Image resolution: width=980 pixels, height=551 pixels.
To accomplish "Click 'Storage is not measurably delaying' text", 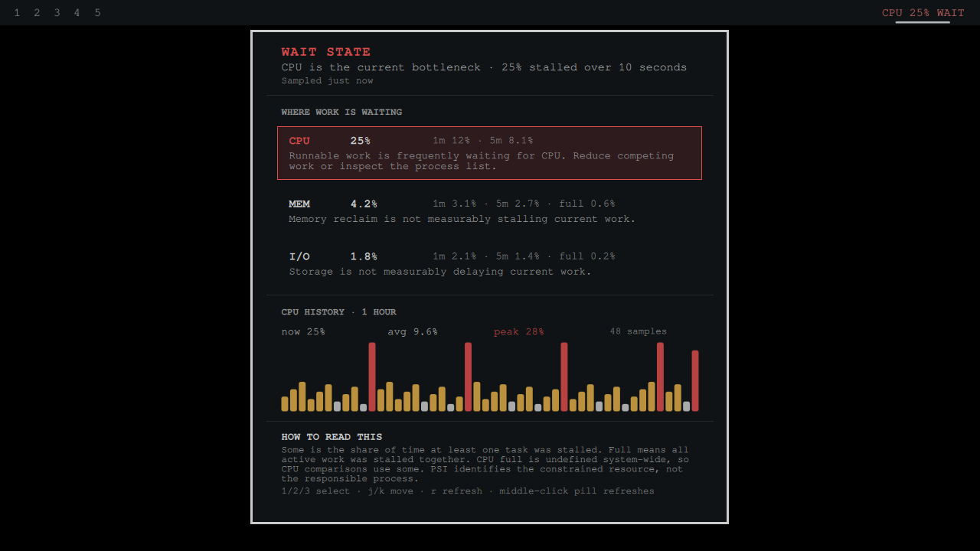I will tap(440, 272).
